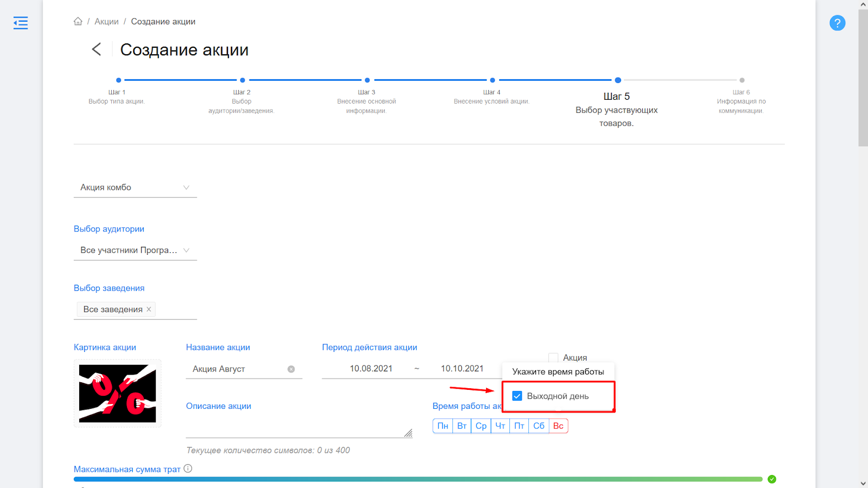Click the Название акции input field

click(x=244, y=369)
